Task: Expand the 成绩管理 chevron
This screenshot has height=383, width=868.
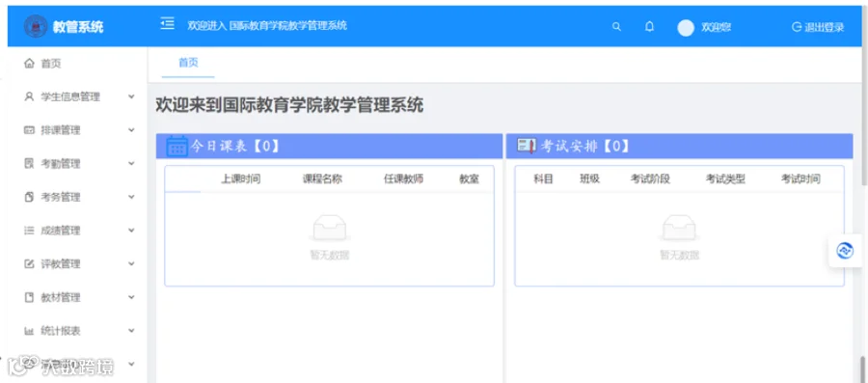Action: 131,231
